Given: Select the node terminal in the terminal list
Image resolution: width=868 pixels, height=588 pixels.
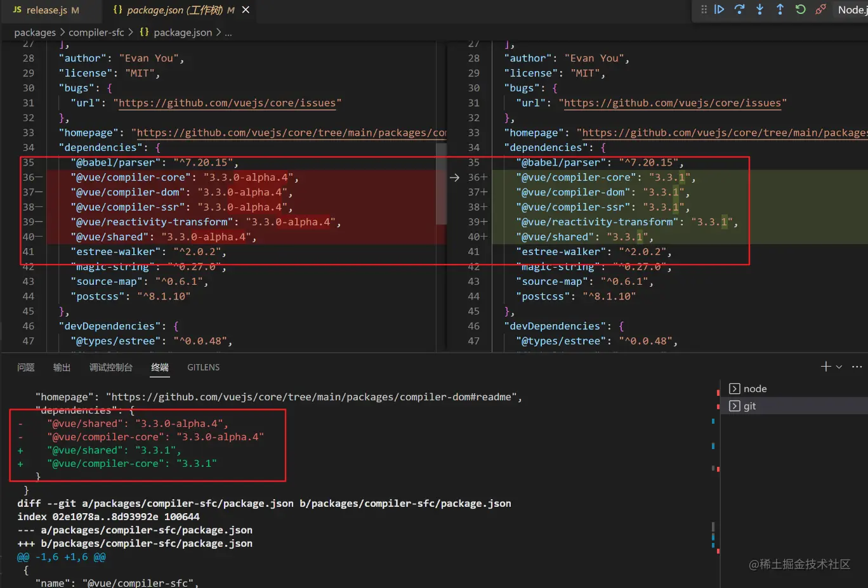Looking at the screenshot, I should click(x=754, y=389).
